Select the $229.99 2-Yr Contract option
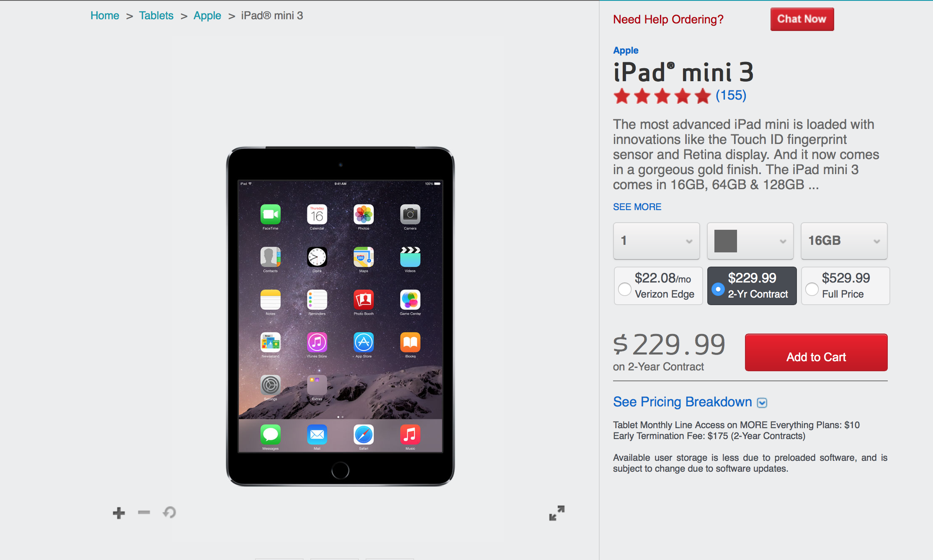This screenshot has height=560, width=933. 752,286
